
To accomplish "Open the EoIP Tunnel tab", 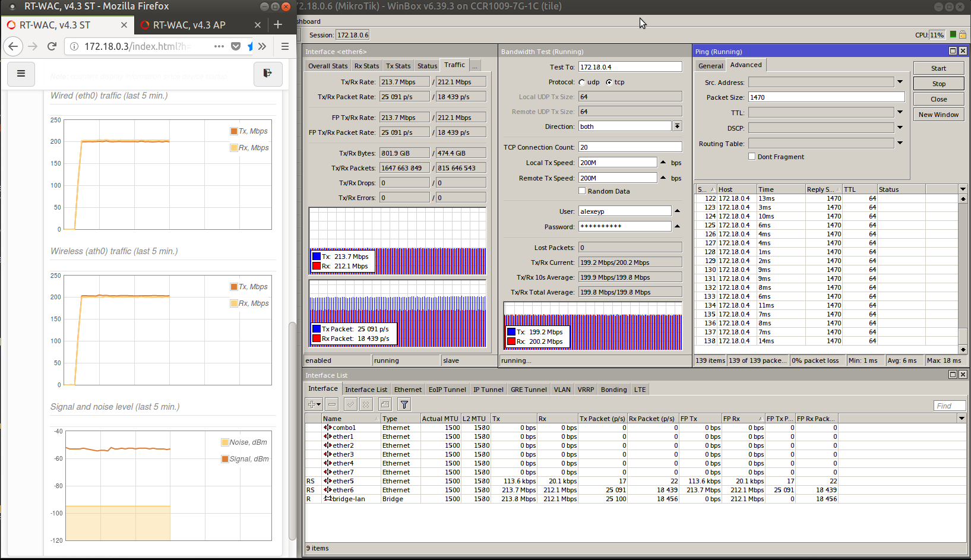I will point(447,390).
